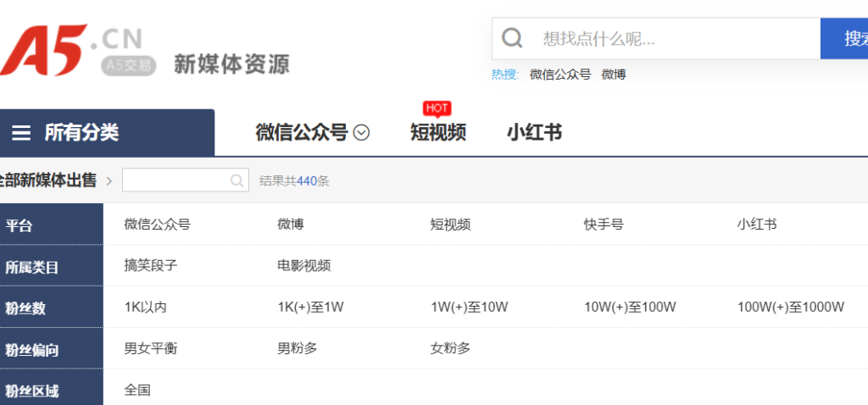Expand the 微信公众号 dropdown arrow
Screen dimensions: 868x405
362,133
